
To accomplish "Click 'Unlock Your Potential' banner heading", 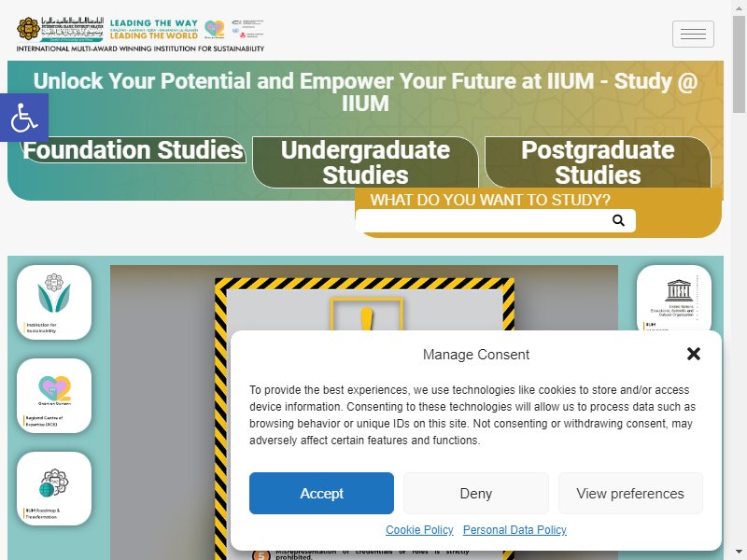I will pyautogui.click(x=365, y=91).
